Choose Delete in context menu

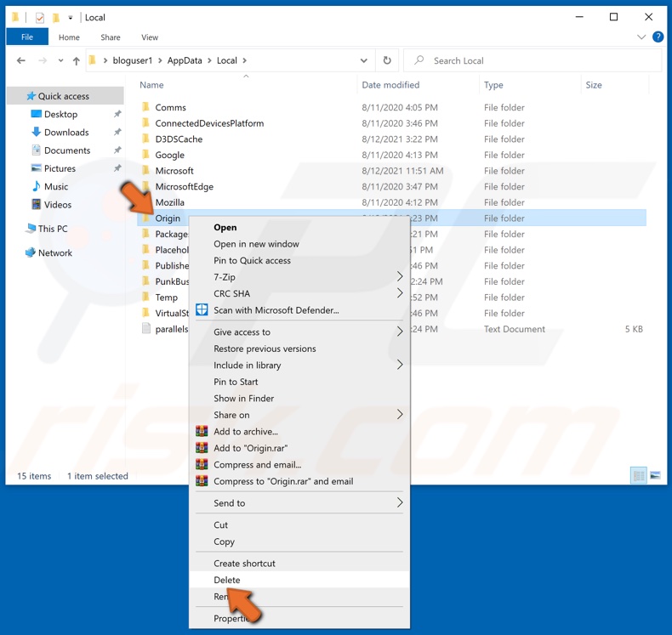(x=299, y=580)
